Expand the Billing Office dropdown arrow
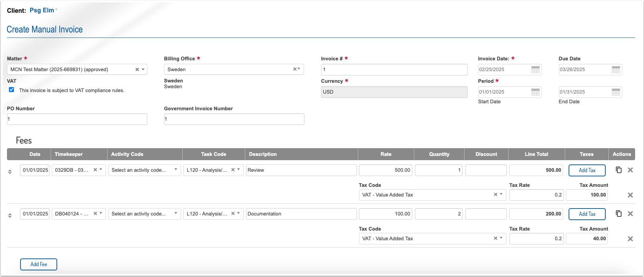The height and width of the screenshot is (277, 644). tap(299, 69)
